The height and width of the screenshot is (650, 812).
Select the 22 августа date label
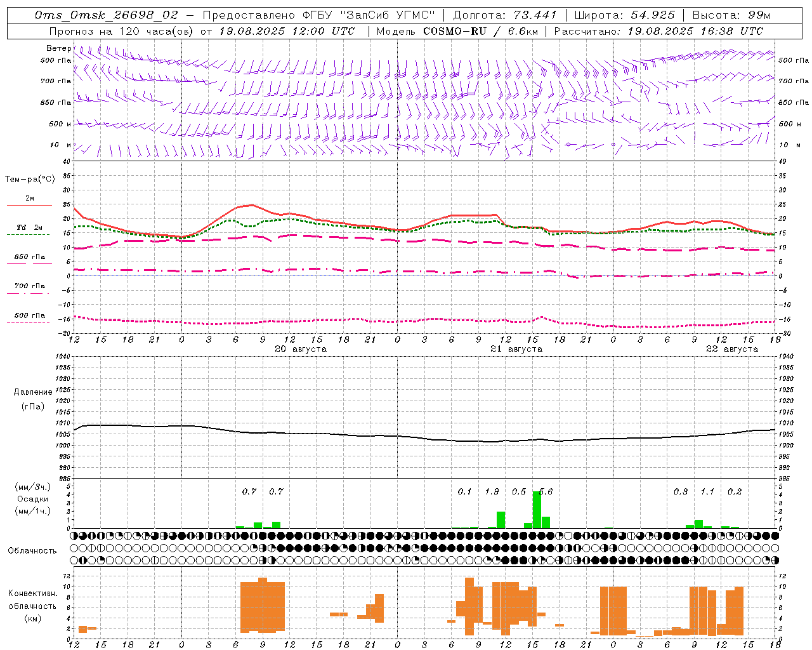[732, 349]
